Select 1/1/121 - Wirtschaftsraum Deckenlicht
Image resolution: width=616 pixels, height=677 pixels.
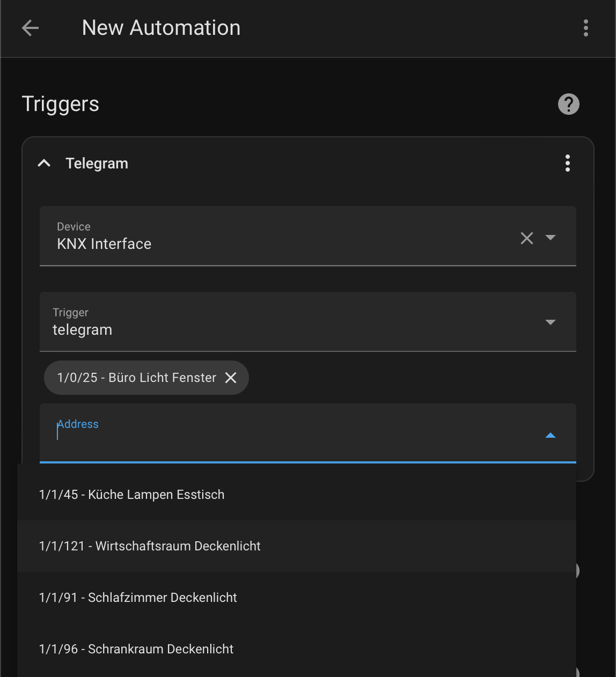[297, 546]
